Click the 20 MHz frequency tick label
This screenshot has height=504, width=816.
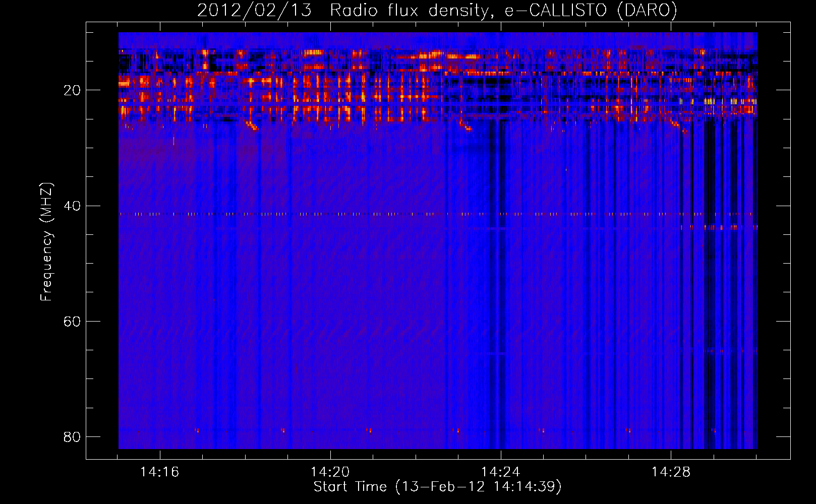tap(72, 91)
